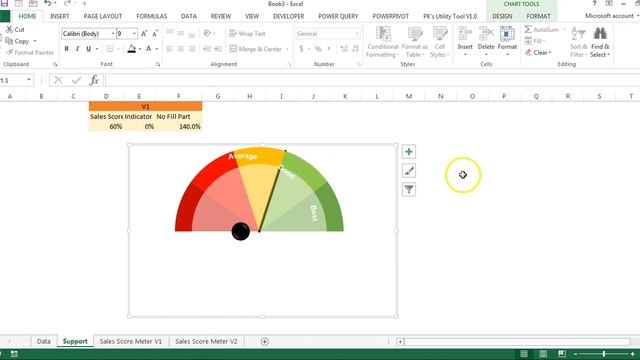This screenshot has width=640, height=360.
Task: Switch to Page Layout view in status bar
Action: [543, 353]
